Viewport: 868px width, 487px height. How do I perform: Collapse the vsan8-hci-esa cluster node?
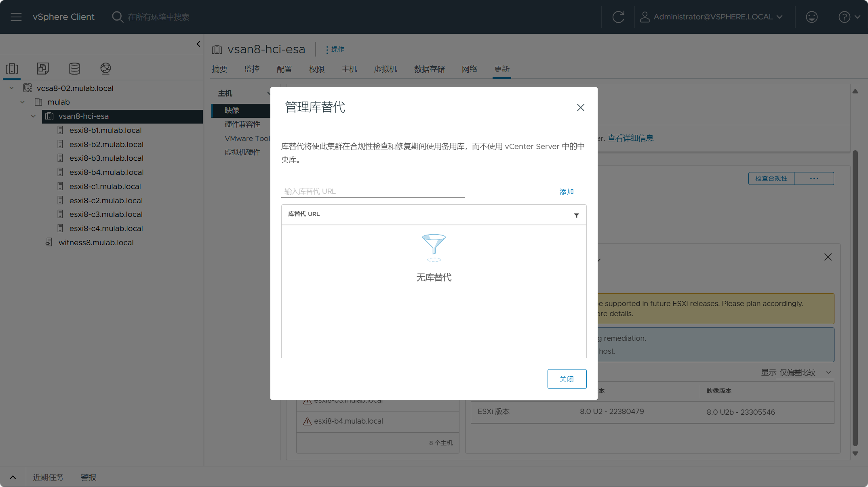click(34, 116)
